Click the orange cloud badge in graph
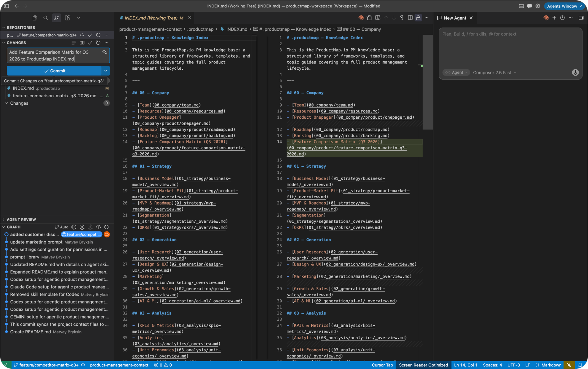Screen dimensions: 588x369 pos(107,235)
